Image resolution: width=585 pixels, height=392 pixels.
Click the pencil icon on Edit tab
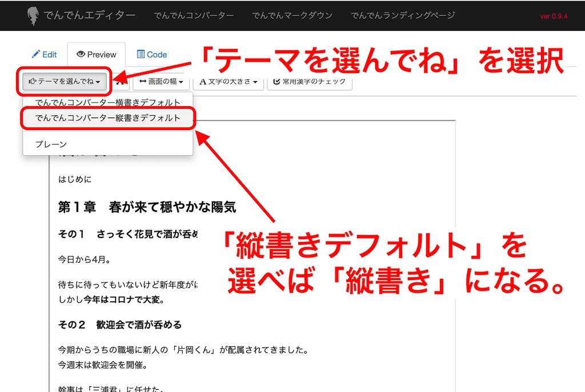[x=35, y=54]
